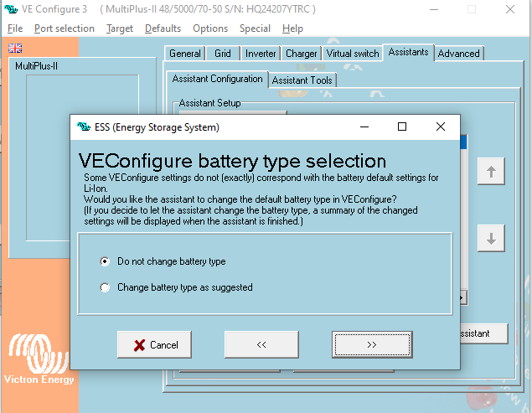Switch to the Virtual switch tab
The image size is (532, 413).
tap(352, 54)
